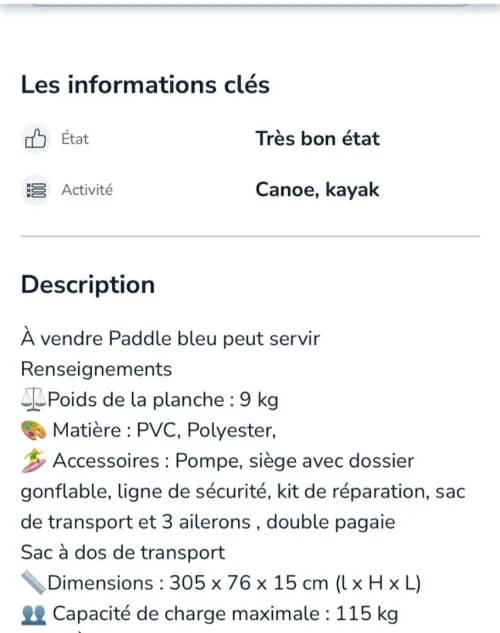Select the 'Les informations clés' heading
The width and height of the screenshot is (500, 633).
145,85
